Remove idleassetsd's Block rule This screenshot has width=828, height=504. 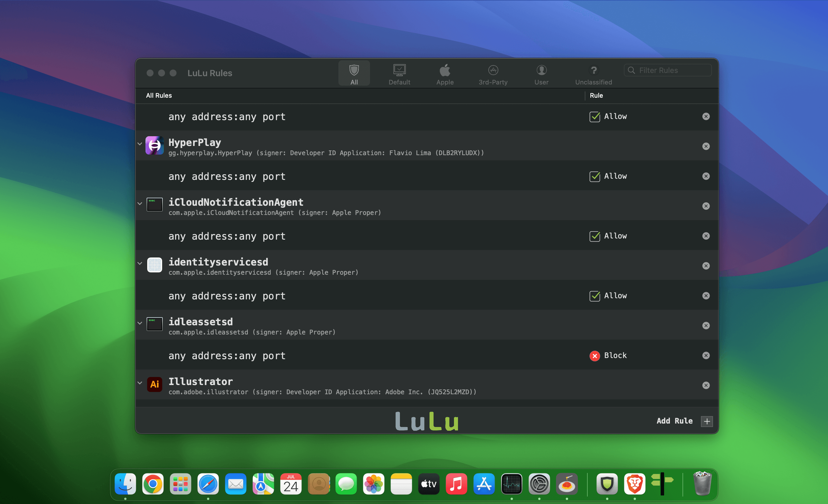point(706,355)
